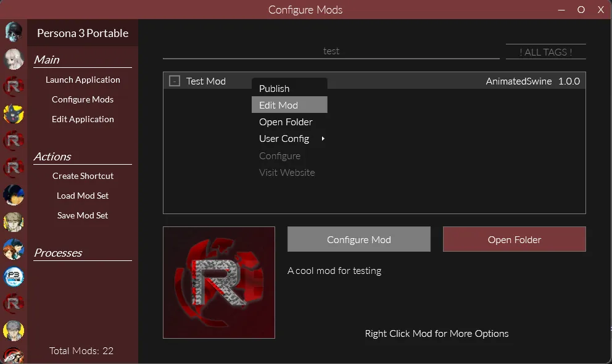The image size is (612, 364).
Task: Open the ! ALL TAGS ! filter dropdown
Action: (x=545, y=52)
